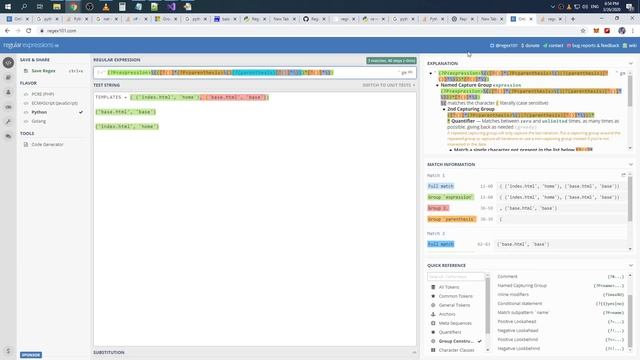Open the regex library sidebar icon
Image resolution: width=640 pixels, height=360 pixels.
coord(8,77)
